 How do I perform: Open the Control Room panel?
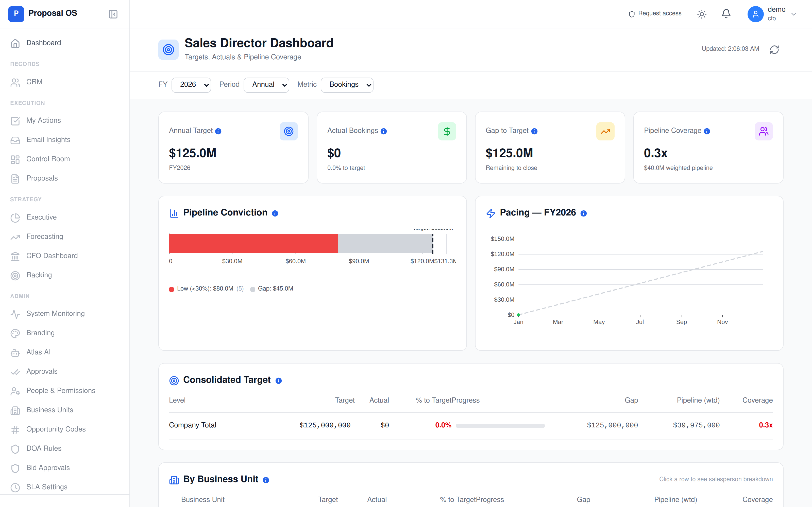pyautogui.click(x=48, y=159)
